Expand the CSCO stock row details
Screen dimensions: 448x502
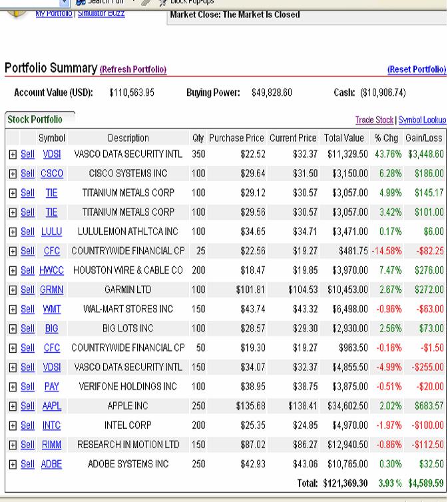[13, 174]
